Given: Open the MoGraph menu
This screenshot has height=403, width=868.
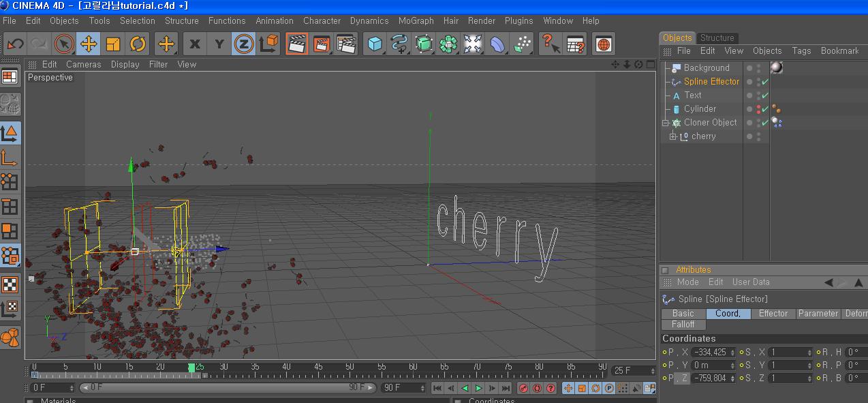Looking at the screenshot, I should click(416, 20).
